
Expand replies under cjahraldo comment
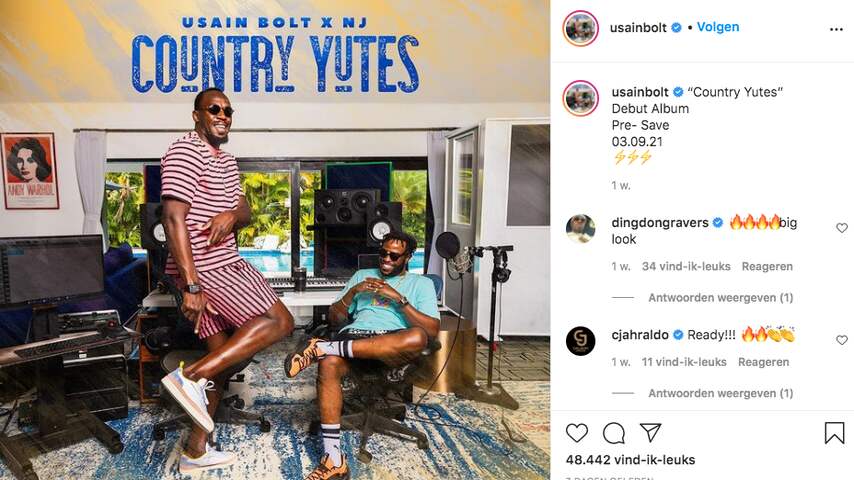(x=720, y=393)
